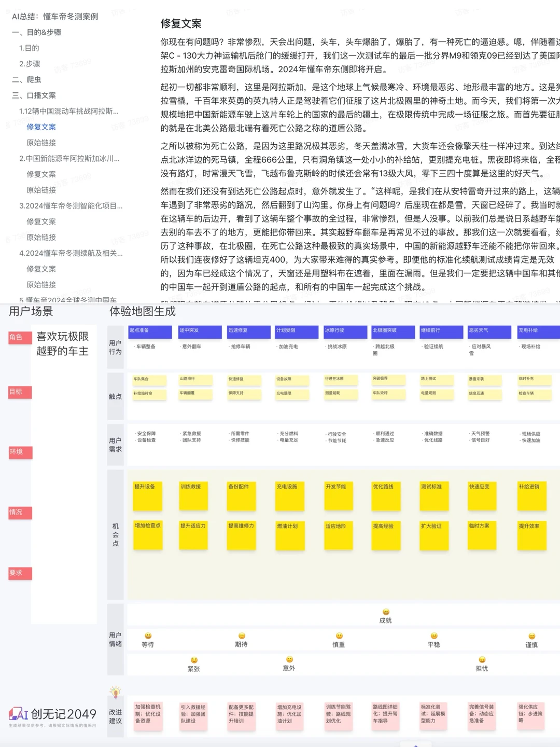Image resolution: width=560 pixels, height=747 pixels.
Task: Select the blue 起点准备 stage header
Action: 150,331
